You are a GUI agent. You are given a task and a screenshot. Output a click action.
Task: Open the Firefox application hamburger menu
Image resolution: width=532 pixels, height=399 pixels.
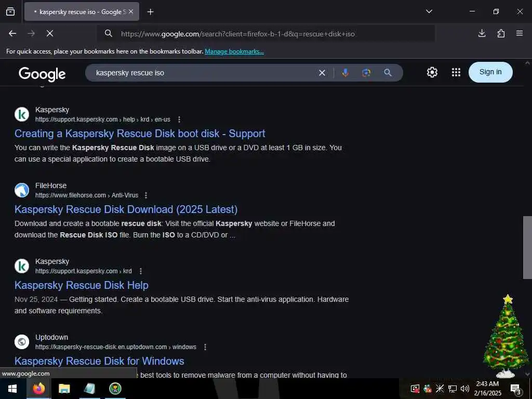pos(520,33)
